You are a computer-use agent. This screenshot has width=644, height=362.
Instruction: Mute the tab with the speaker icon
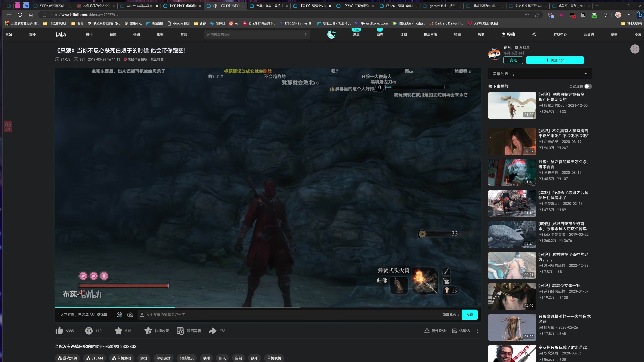[215, 6]
